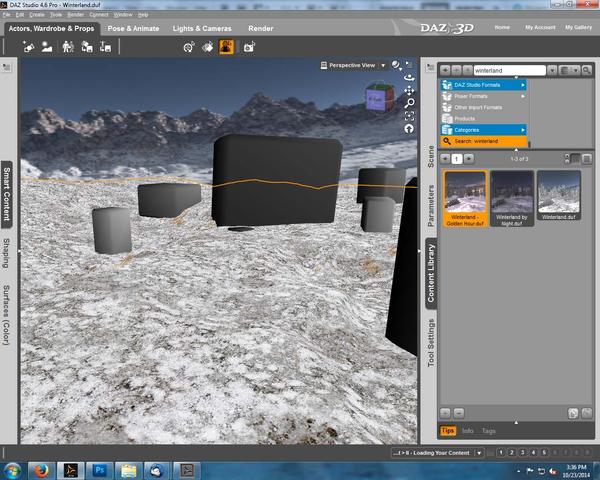
Task: Click the Create New Primitive toolbar icon
Action: pyautogui.click(x=28, y=47)
